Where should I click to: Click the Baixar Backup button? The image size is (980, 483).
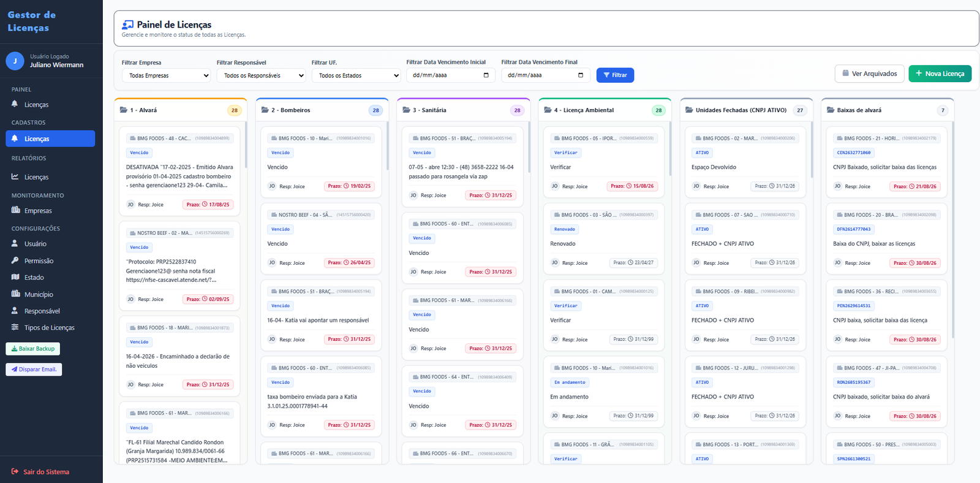pyautogui.click(x=32, y=349)
